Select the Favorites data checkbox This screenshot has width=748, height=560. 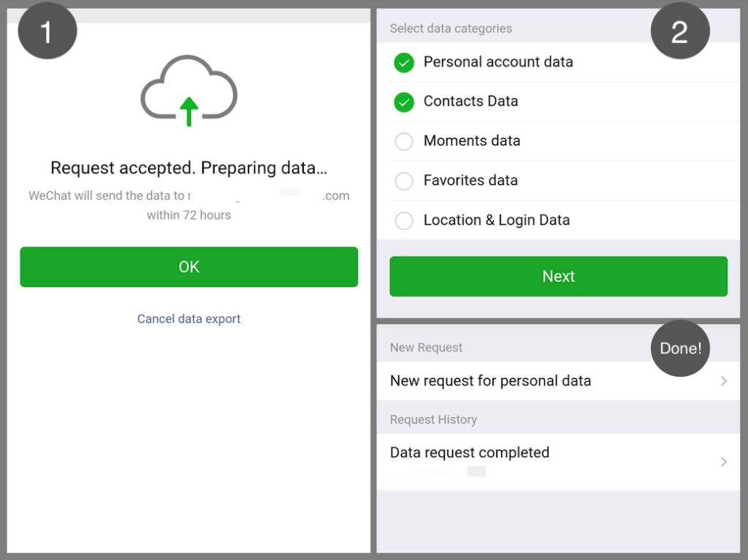point(404,181)
